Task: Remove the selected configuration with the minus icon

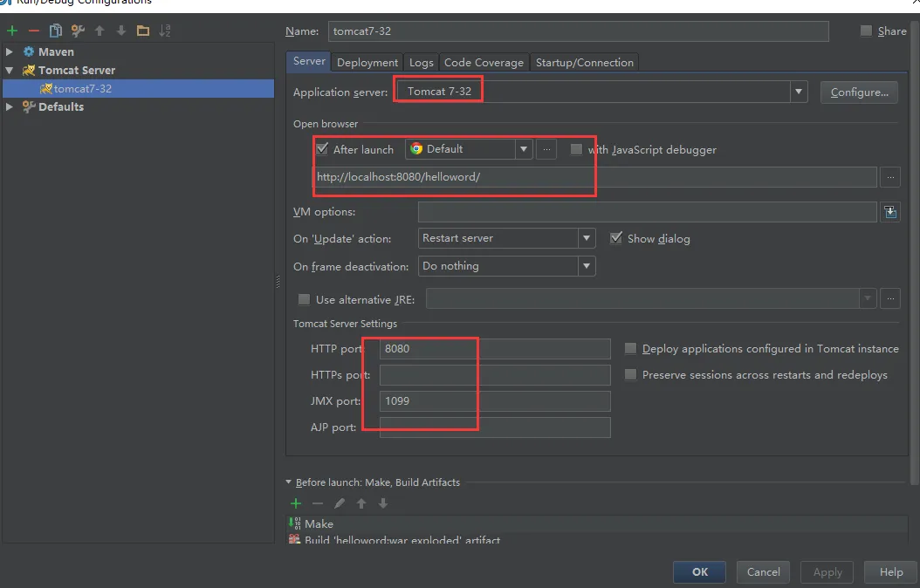Action: click(34, 31)
